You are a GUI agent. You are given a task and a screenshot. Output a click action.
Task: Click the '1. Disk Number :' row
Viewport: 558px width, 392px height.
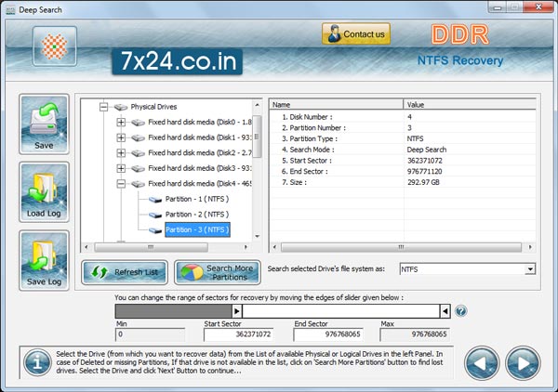point(403,117)
